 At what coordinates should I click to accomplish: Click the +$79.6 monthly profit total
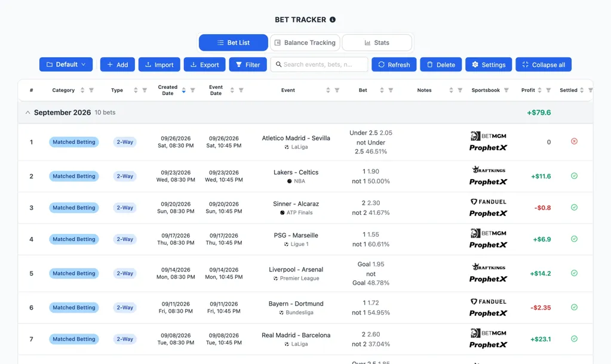pyautogui.click(x=539, y=113)
